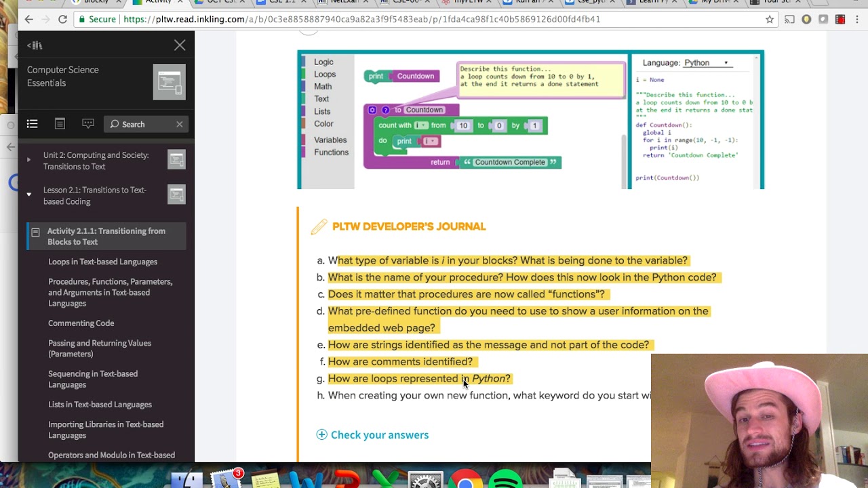
Task: Open the table of contents icon in the sidebar
Action: 32,123
